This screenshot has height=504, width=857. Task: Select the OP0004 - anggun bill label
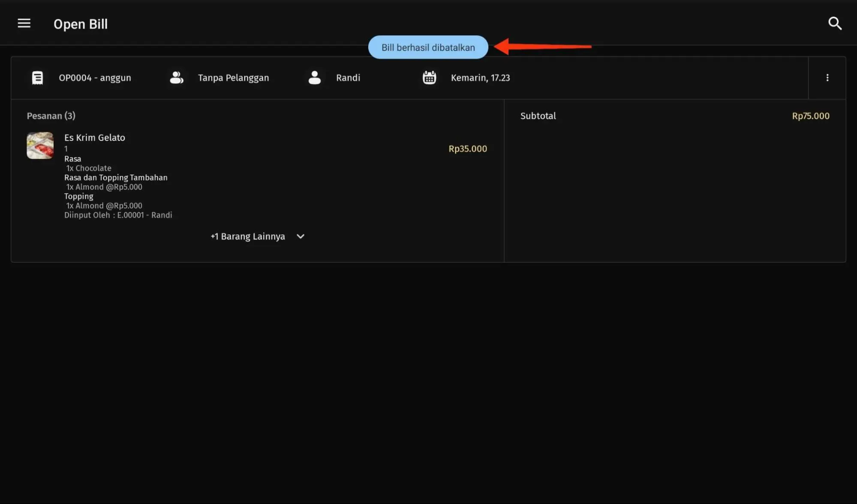click(x=95, y=78)
